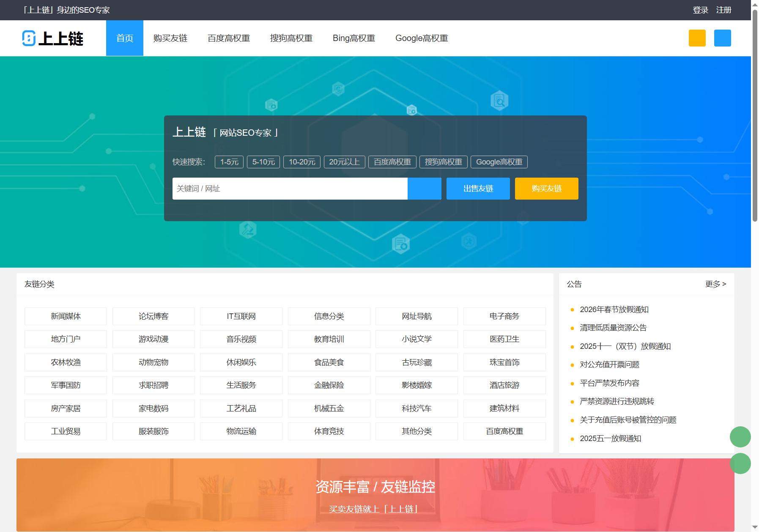Open the 珠宝首饰 category

coord(504,362)
